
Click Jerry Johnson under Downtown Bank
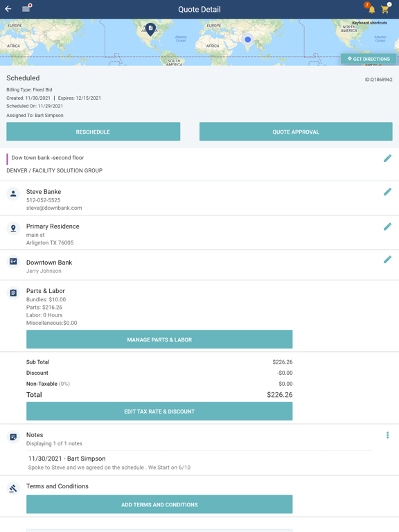tap(44, 271)
